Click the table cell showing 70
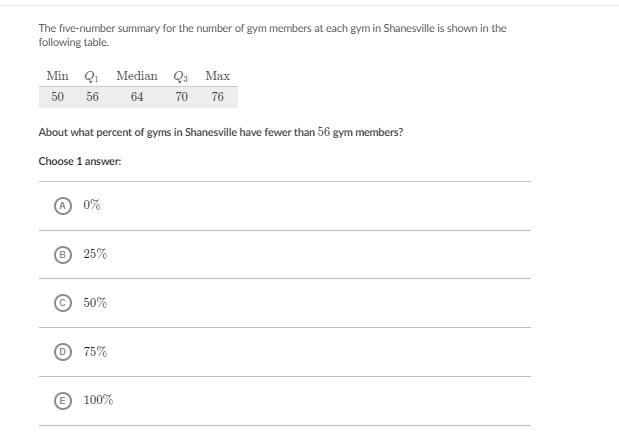This screenshot has height=445, width=619. coord(181,97)
